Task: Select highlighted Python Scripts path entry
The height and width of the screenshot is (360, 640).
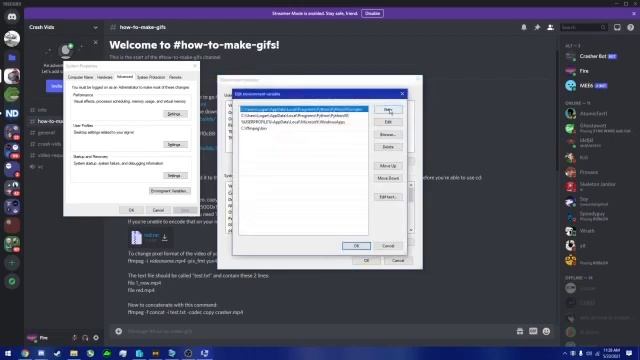Action: tap(304, 109)
